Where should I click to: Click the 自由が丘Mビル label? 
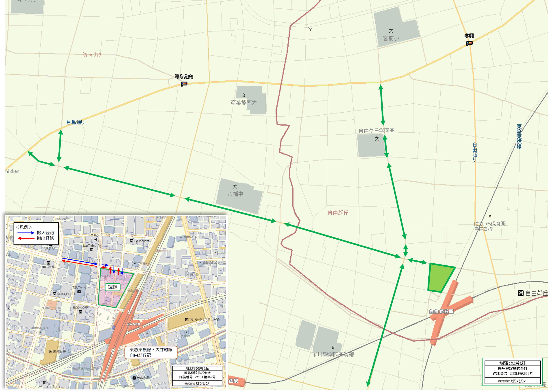pyautogui.click(x=41, y=328)
